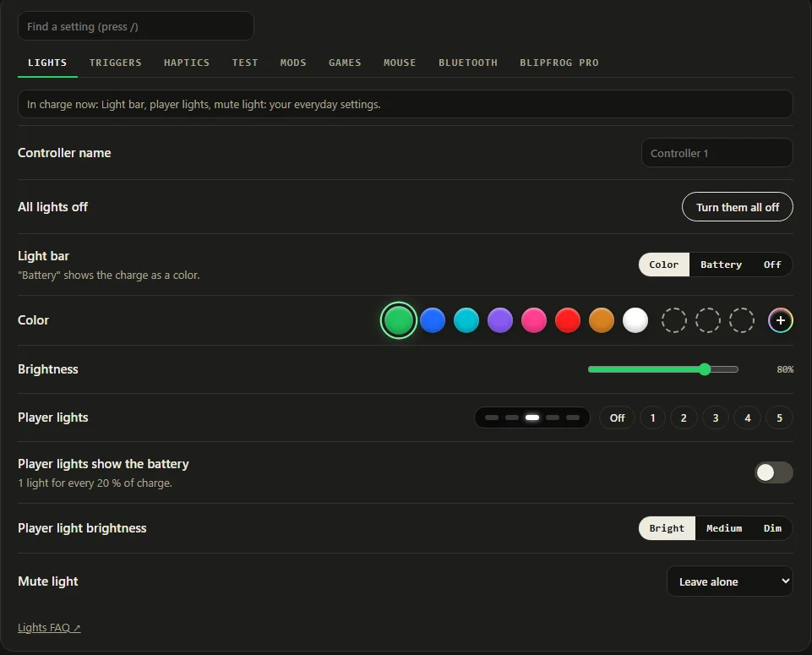Open the Mute light dropdown

coord(730,581)
